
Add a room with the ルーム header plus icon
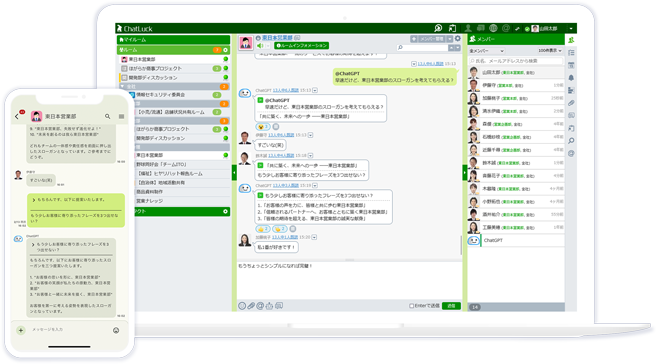pyautogui.click(x=226, y=50)
